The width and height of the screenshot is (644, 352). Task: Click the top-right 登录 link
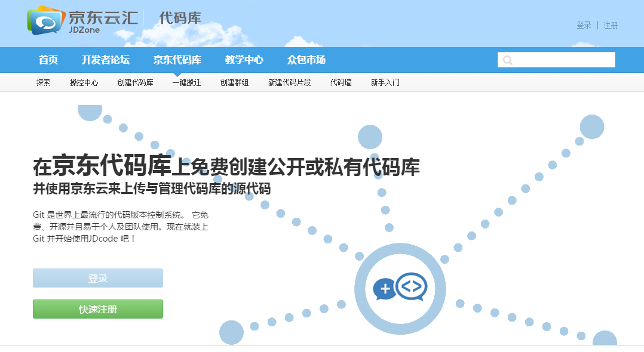tap(583, 25)
